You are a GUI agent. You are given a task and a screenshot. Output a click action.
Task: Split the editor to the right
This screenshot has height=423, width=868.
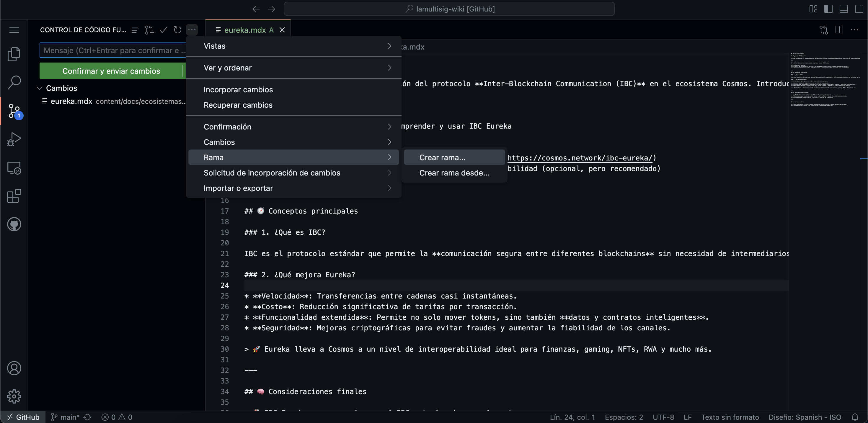839,30
